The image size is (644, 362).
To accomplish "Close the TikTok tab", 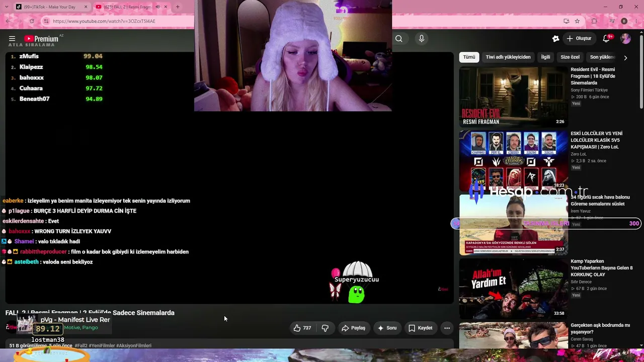I will click(86, 7).
